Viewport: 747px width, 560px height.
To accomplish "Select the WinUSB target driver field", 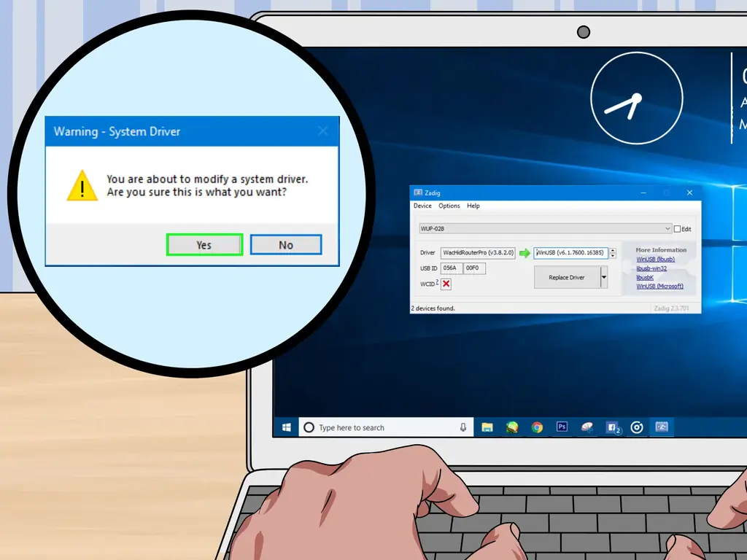I will [x=570, y=253].
